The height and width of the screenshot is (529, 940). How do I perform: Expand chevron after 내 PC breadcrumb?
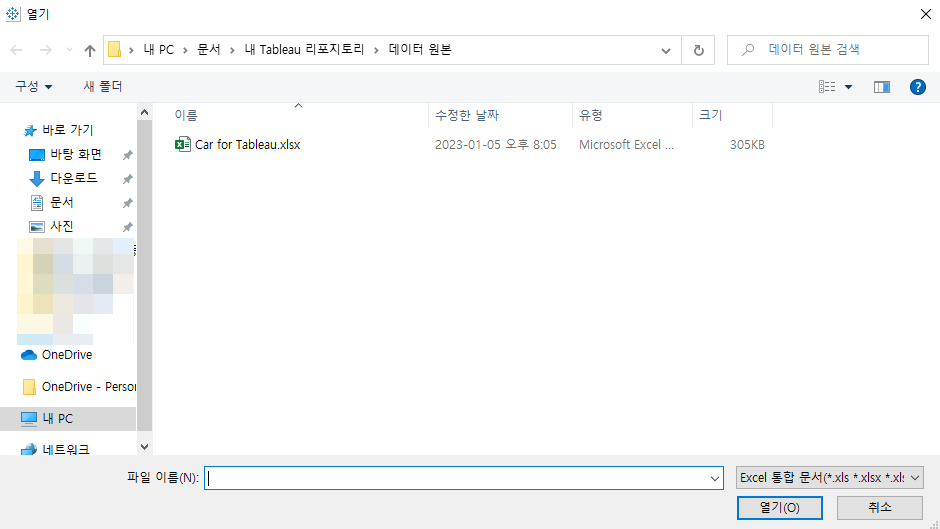point(185,50)
